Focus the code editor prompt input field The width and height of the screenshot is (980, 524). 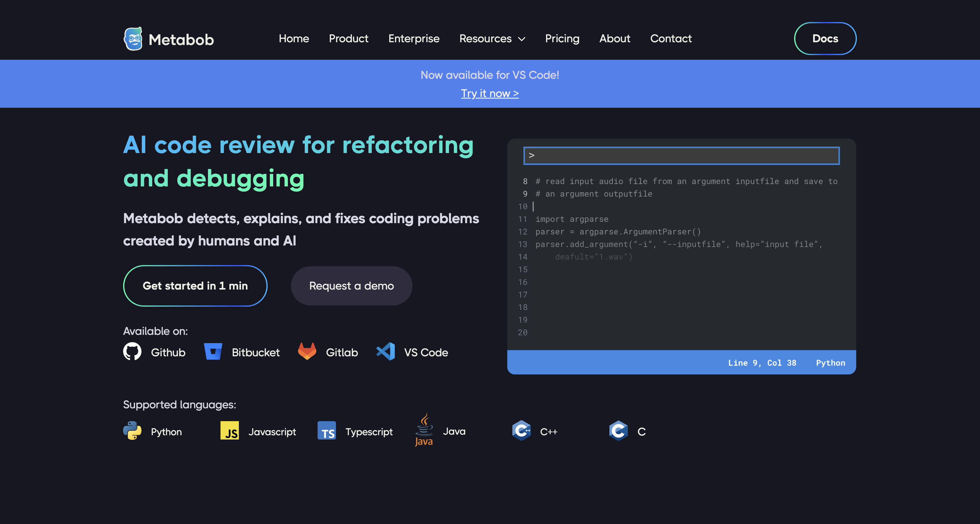pos(681,155)
